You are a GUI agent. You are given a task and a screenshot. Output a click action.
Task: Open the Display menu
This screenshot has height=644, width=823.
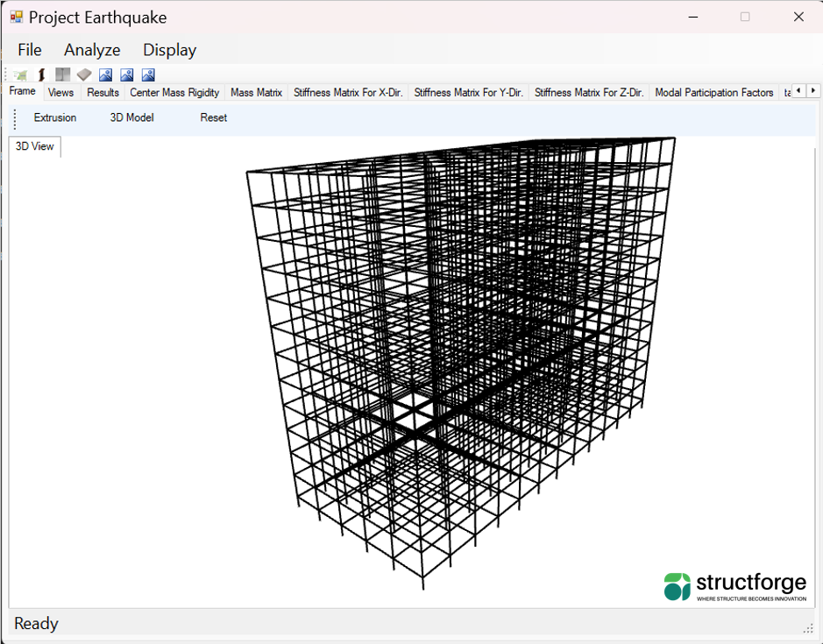(169, 50)
